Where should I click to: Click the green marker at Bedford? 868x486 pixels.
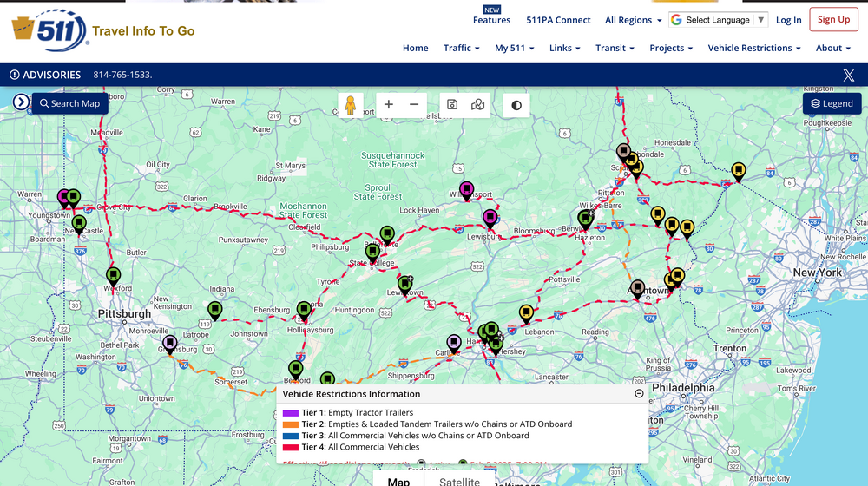[x=296, y=369]
